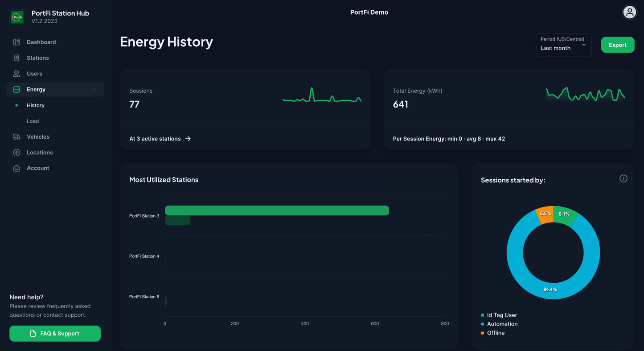Open the Period dropdown showing Last month
This screenshot has width=644, height=351.
[x=563, y=45]
